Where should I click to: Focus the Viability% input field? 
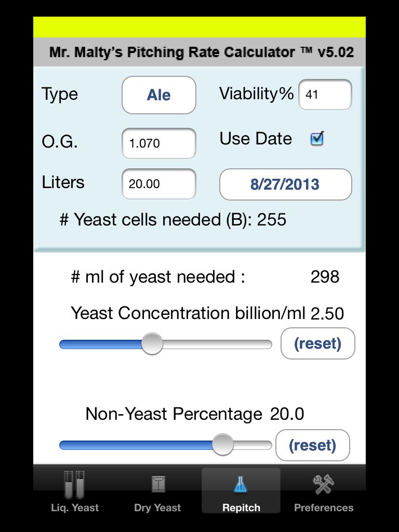[x=325, y=95]
